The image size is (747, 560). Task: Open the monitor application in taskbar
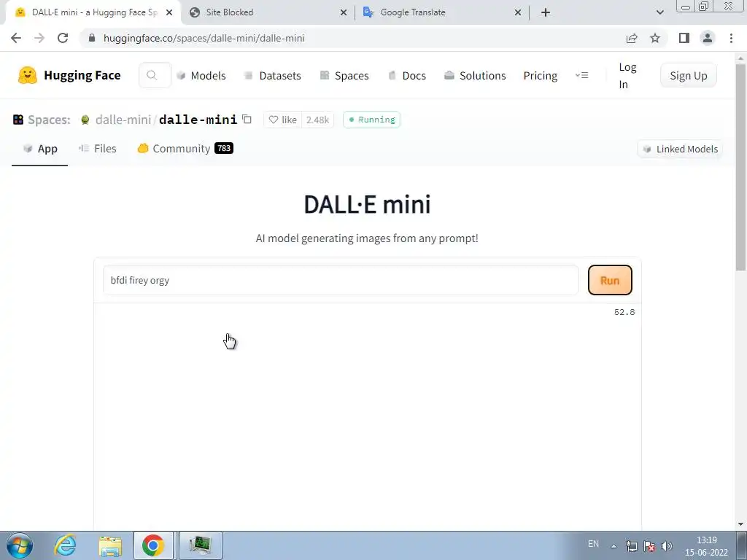pos(200,545)
